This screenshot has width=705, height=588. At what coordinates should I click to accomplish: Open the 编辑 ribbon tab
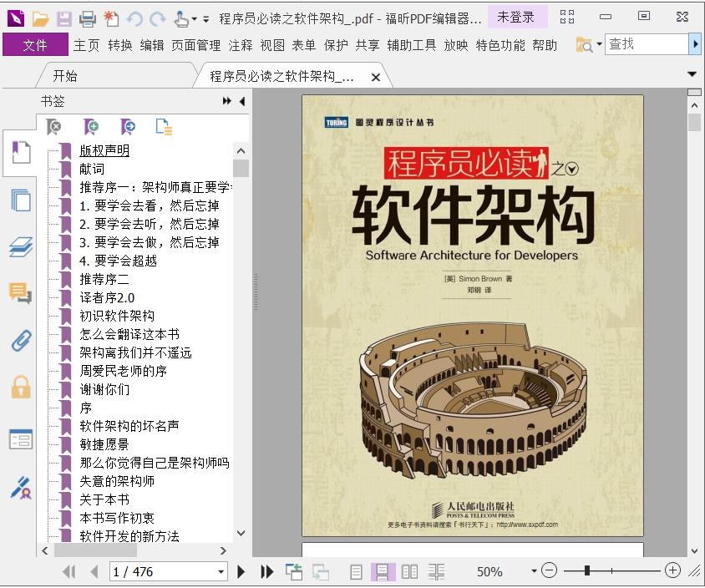point(152,45)
